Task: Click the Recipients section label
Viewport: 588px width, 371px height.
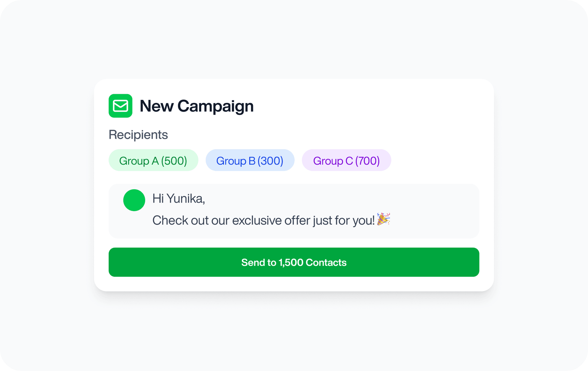Action: [138, 135]
